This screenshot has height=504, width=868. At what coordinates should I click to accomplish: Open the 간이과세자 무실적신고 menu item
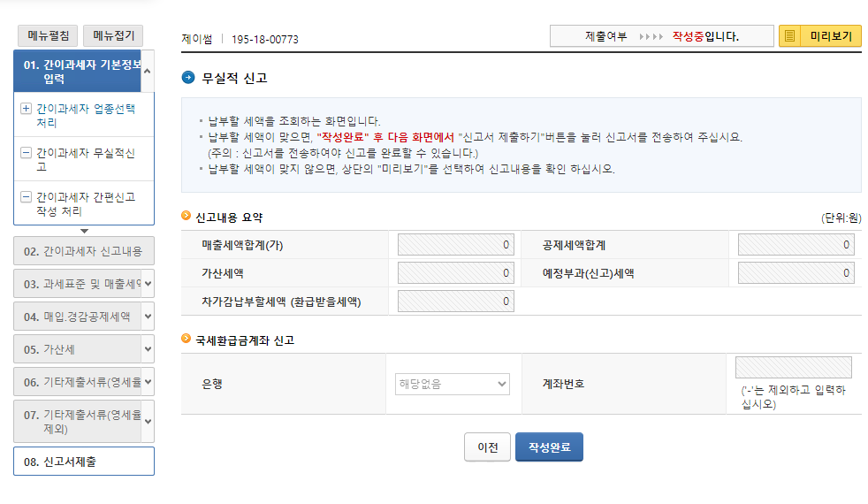[x=86, y=159]
